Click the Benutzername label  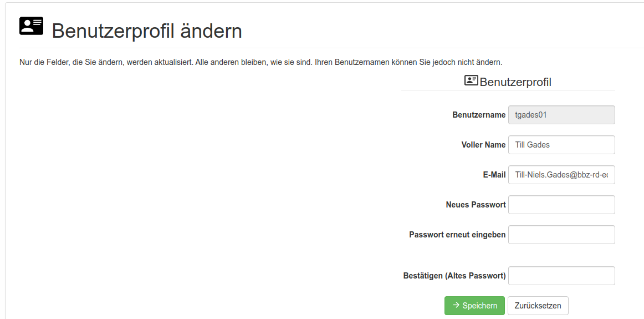(479, 115)
